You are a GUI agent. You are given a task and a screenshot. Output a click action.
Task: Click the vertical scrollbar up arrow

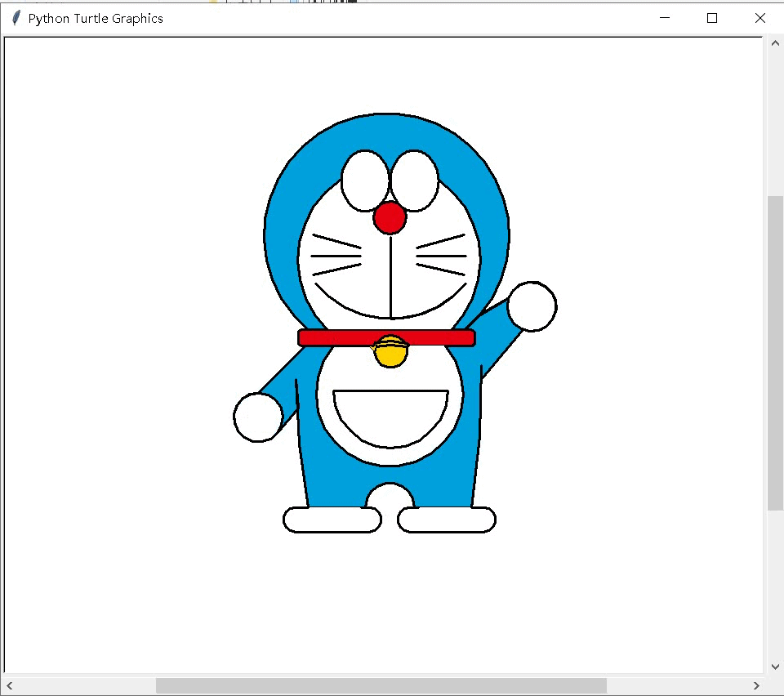pyautogui.click(x=775, y=43)
